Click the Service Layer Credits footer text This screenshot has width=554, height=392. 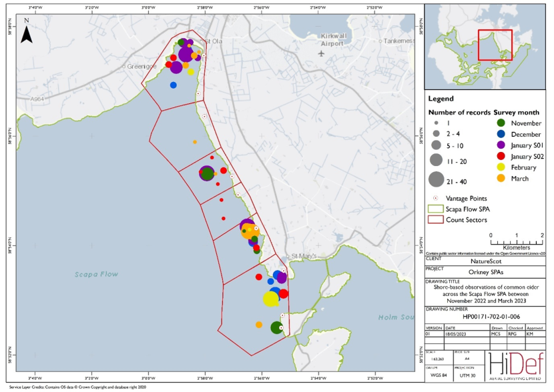coord(77,387)
